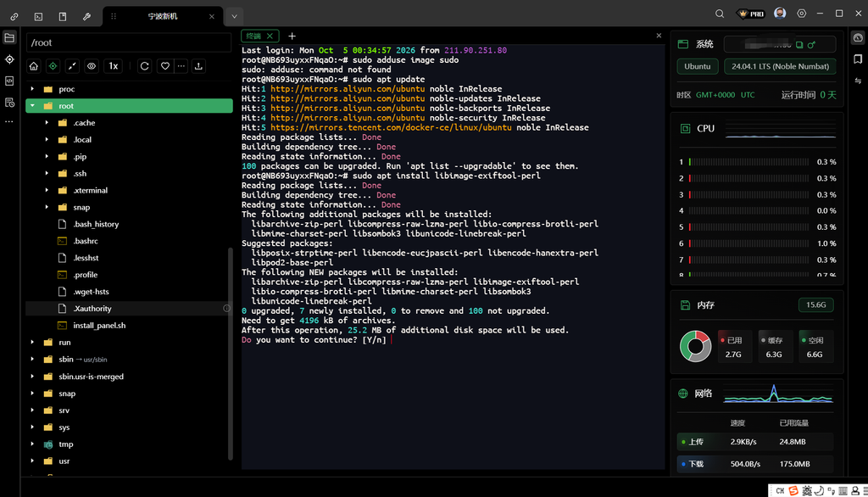Screen dimensions: 868x497
Task: Close the terminal panel with X
Action: coord(659,36)
